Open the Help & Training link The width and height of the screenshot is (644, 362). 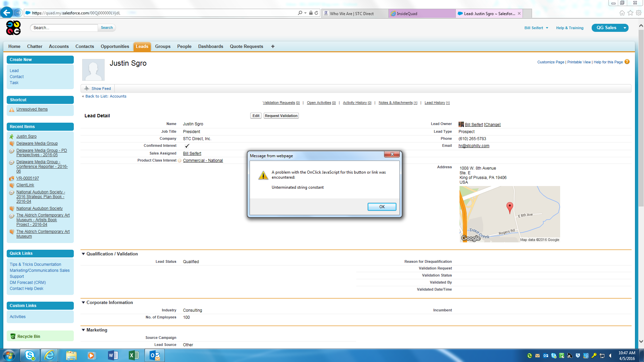570,28
